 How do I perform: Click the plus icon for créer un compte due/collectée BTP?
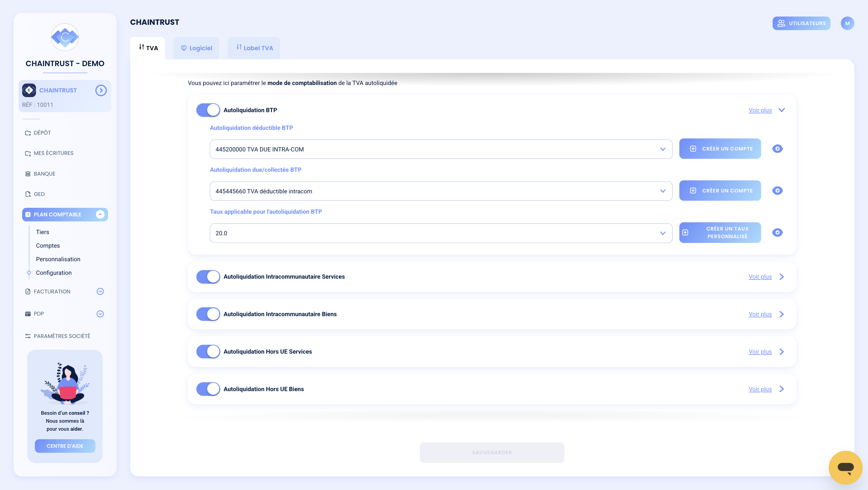point(693,191)
